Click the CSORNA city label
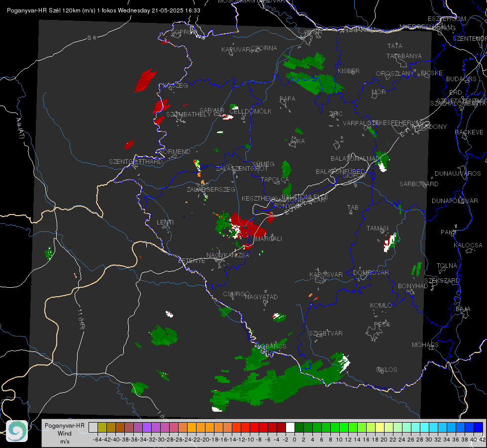 (x=264, y=48)
